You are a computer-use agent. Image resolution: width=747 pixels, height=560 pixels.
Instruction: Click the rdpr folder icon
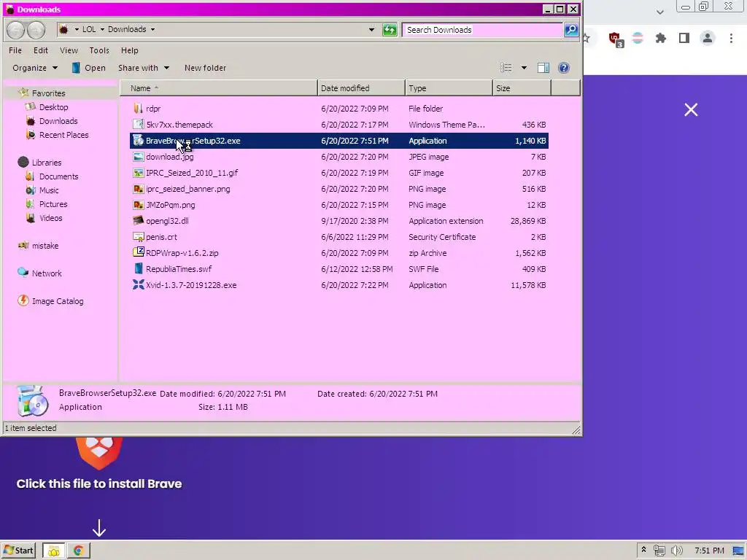[138, 109]
